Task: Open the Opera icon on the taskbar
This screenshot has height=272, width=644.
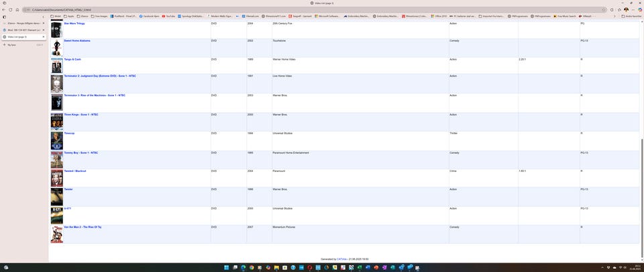Action: [x=310, y=267]
